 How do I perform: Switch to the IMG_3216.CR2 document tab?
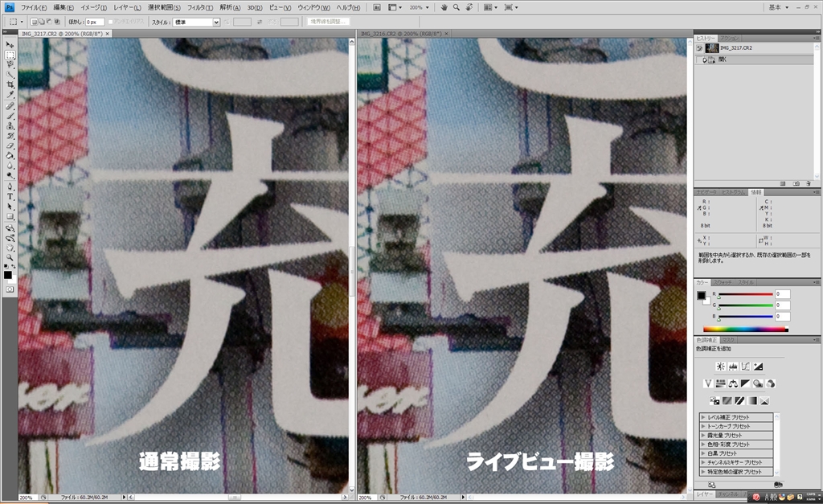(400, 34)
